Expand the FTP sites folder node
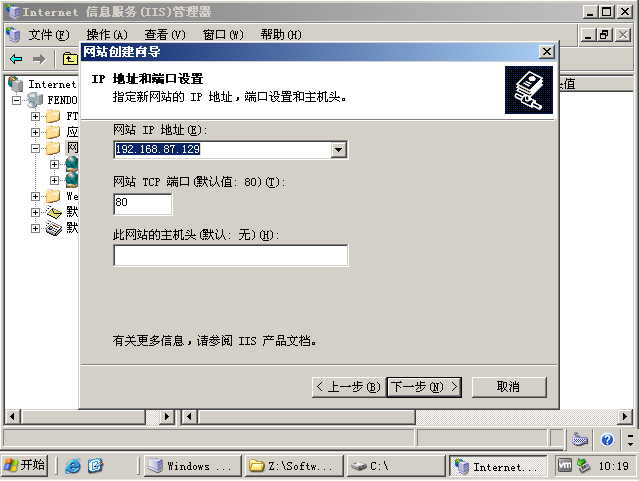The width and height of the screenshot is (639, 481). click(35, 117)
